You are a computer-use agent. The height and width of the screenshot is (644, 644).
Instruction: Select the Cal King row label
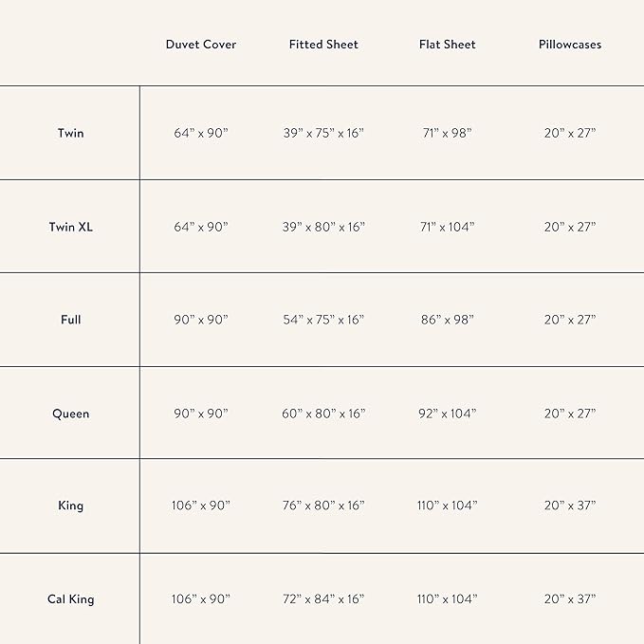point(70,599)
